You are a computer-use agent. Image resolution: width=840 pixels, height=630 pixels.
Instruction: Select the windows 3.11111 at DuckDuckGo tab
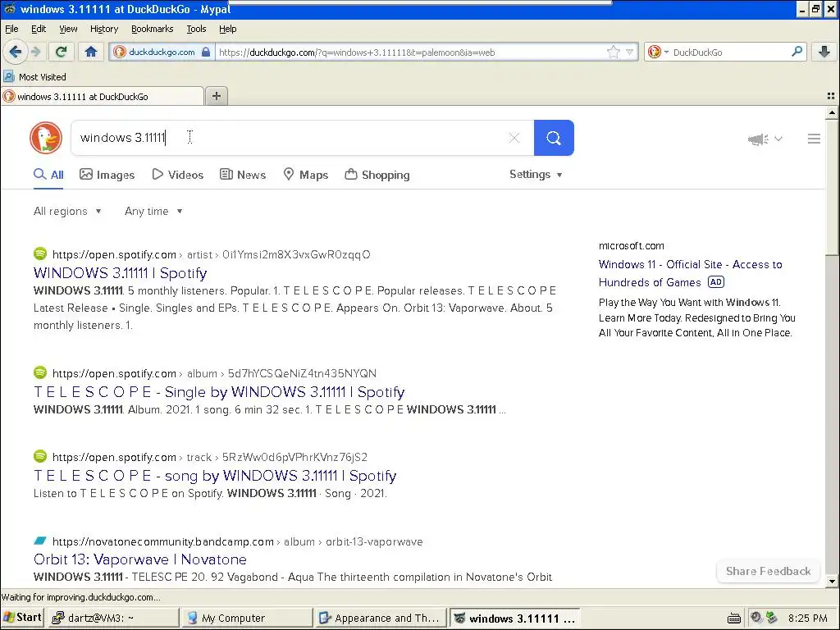pos(103,97)
